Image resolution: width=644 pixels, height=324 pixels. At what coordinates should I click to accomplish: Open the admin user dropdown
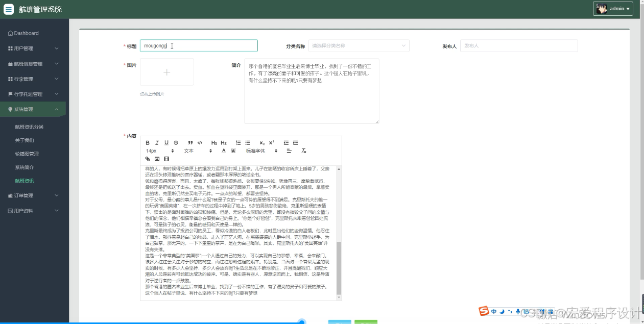613,9
